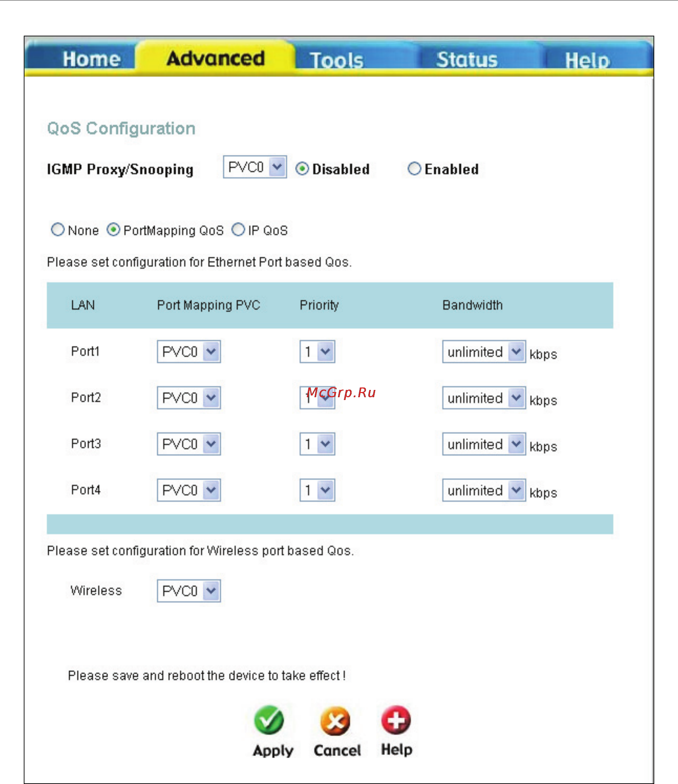Open Port1 Bandwidth unlimited dropdown
Image resolution: width=678 pixels, height=784 pixels.
(x=484, y=351)
